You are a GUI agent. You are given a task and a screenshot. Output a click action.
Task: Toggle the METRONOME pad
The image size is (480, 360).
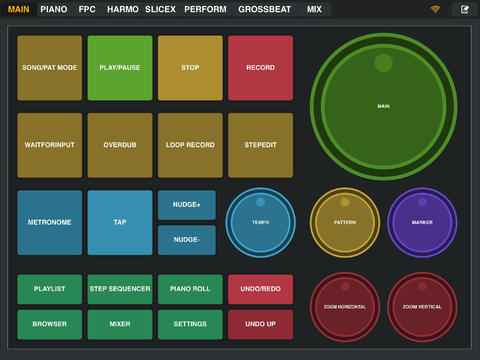point(50,223)
